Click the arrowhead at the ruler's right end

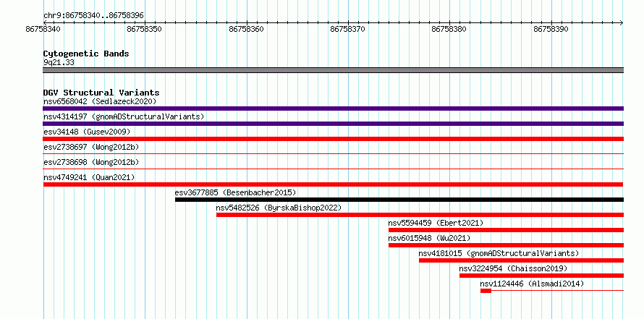[622, 22]
